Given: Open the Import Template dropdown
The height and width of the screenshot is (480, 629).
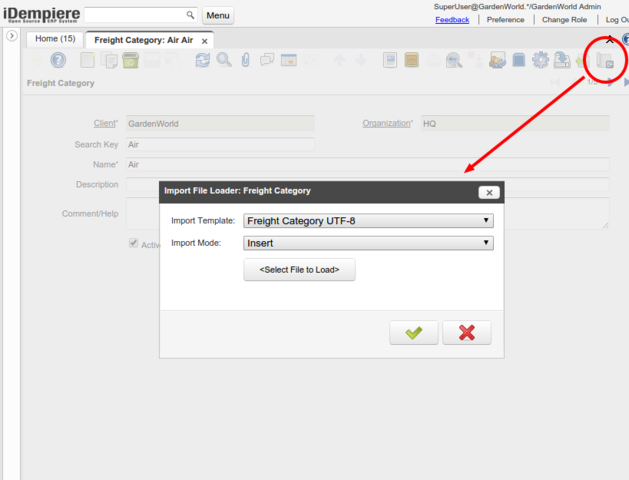Looking at the screenshot, I should coord(369,221).
